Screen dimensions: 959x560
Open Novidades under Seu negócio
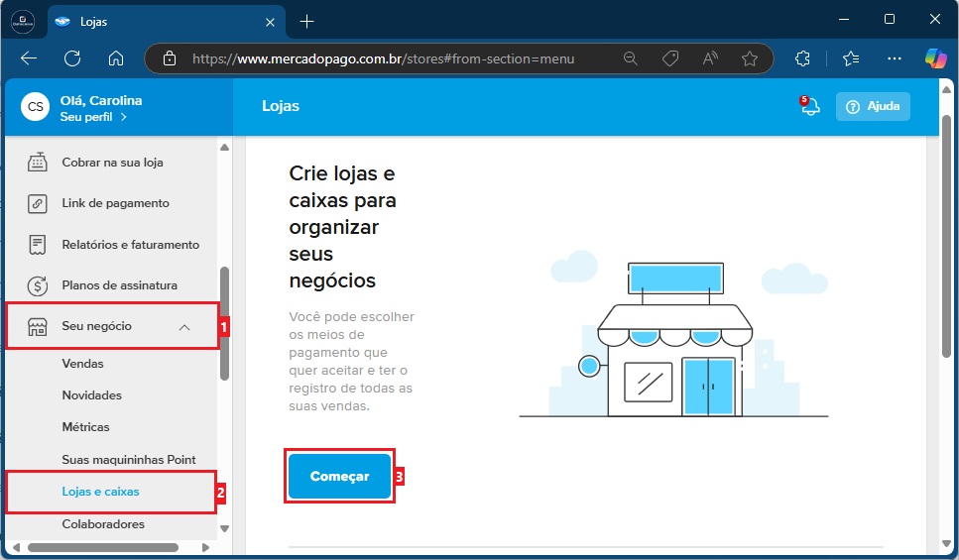(x=92, y=394)
